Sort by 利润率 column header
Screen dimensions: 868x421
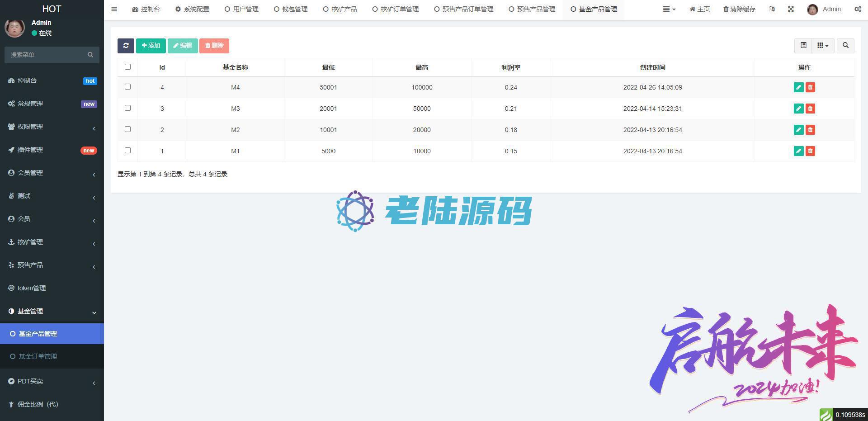511,67
